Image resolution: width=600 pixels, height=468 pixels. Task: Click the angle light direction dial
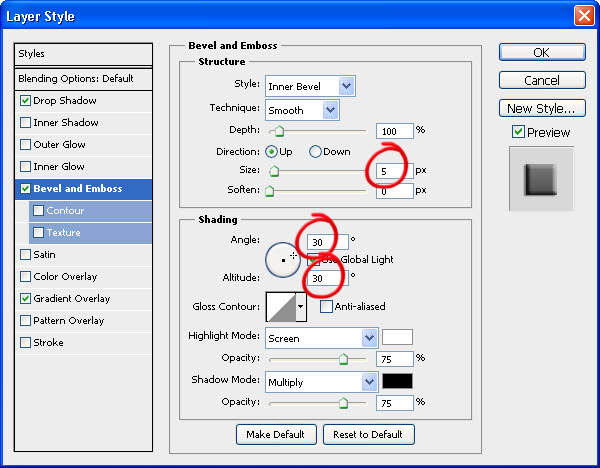(x=283, y=260)
